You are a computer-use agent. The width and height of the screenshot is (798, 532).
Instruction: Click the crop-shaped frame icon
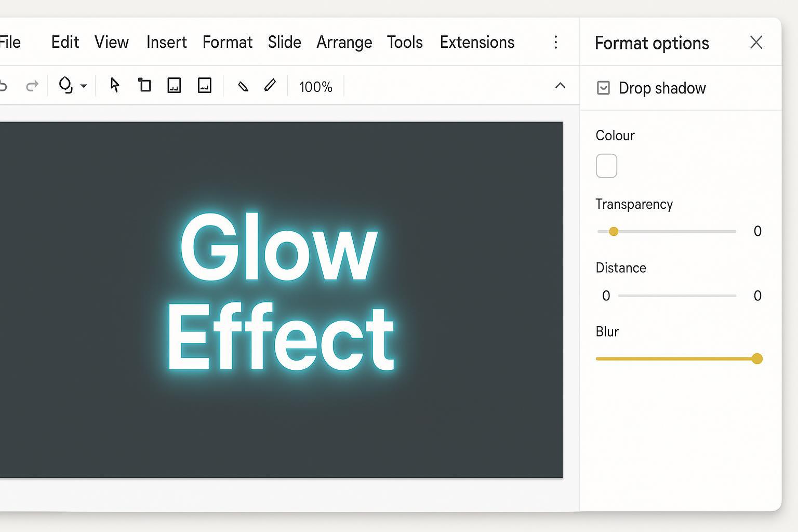(x=144, y=85)
